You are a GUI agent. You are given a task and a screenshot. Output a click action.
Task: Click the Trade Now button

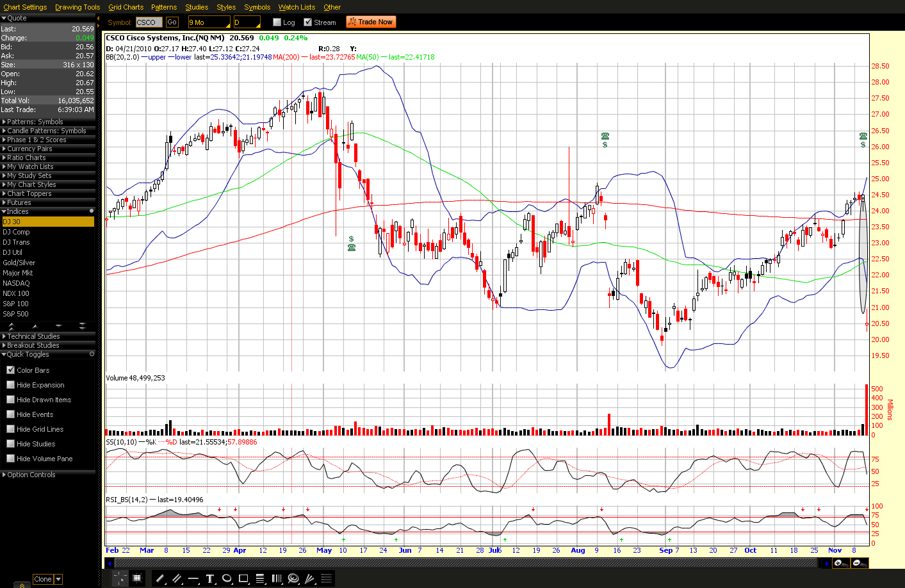pyautogui.click(x=371, y=22)
